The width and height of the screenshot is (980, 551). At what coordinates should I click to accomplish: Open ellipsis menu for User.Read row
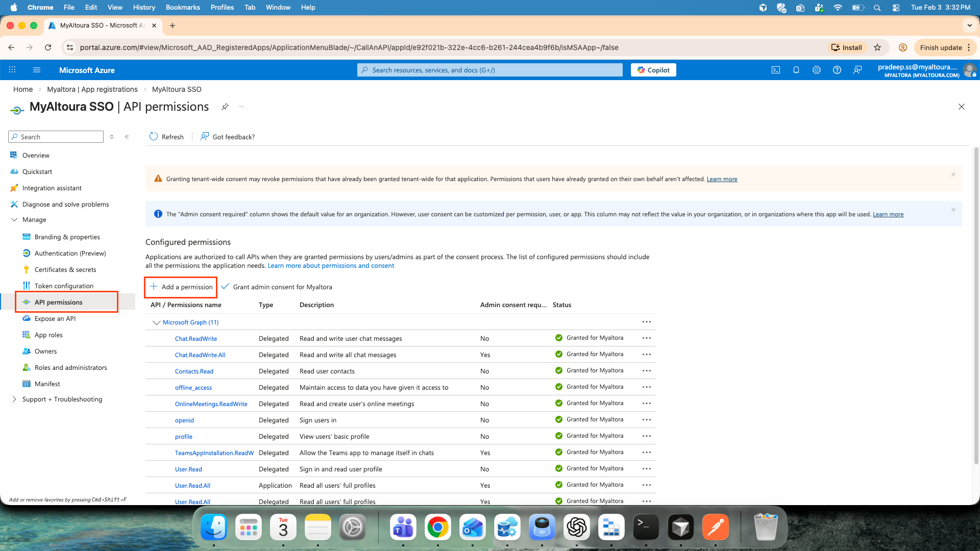point(647,469)
